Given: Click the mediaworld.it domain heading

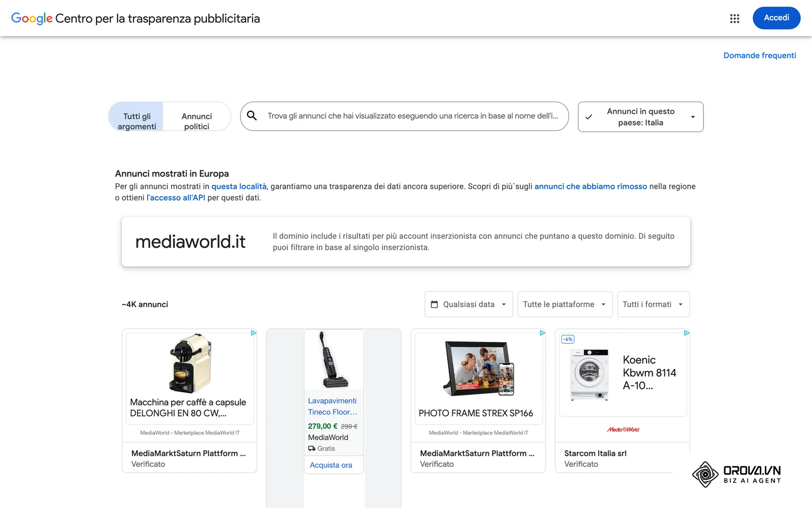Looking at the screenshot, I should coord(190,242).
